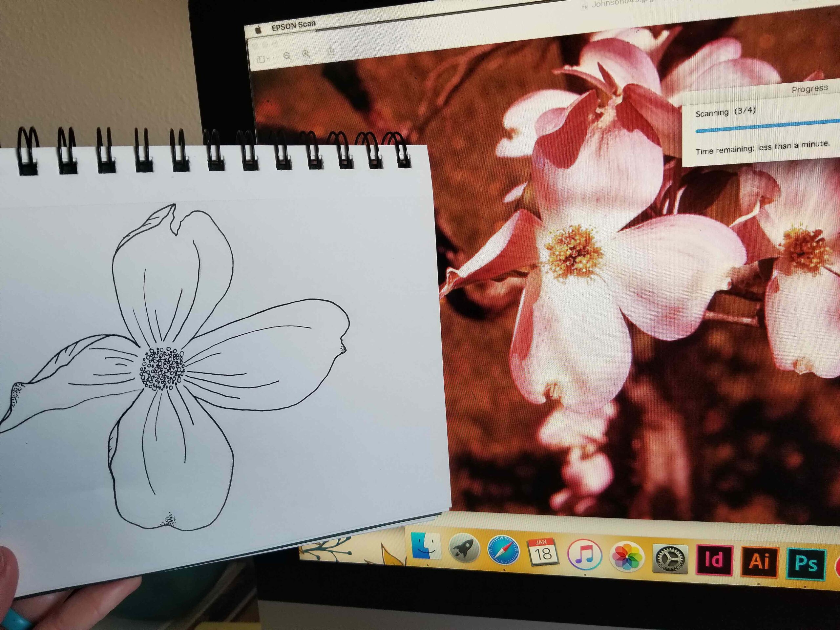
Task: Click the zoom out magnifier icon
Action: point(287,56)
